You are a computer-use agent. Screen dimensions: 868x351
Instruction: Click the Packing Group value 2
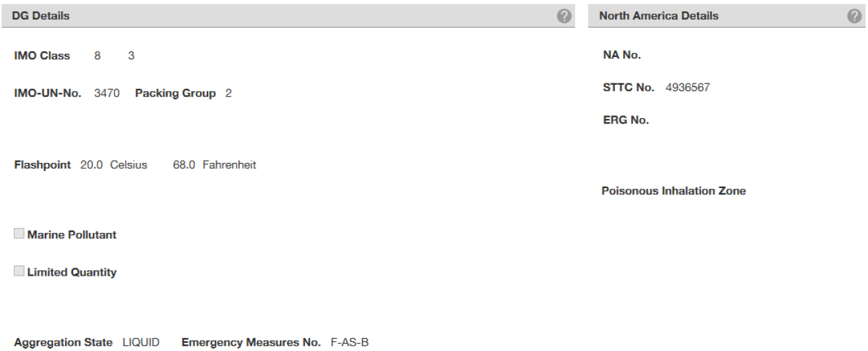(229, 94)
